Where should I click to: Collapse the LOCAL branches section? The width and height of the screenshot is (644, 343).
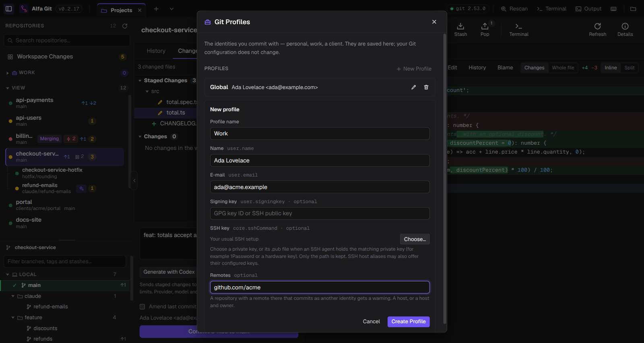8,274
